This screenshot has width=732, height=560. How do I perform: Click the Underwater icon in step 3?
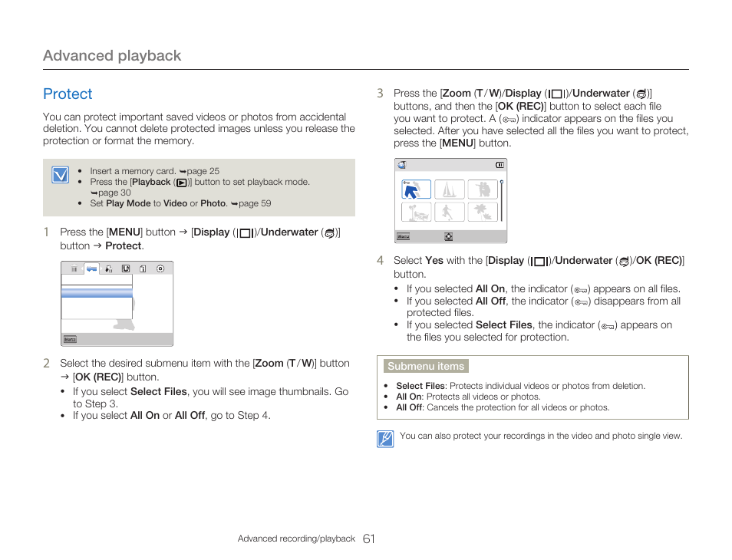[641, 94]
